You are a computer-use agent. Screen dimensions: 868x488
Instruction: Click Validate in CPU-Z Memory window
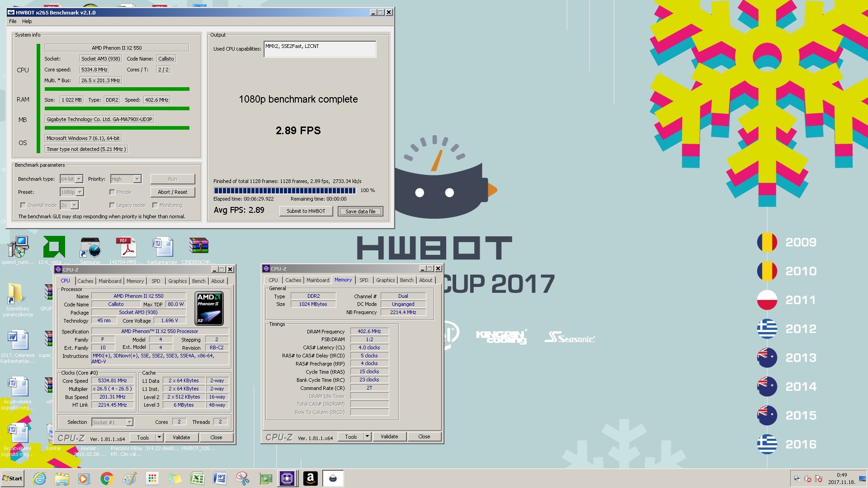(389, 436)
